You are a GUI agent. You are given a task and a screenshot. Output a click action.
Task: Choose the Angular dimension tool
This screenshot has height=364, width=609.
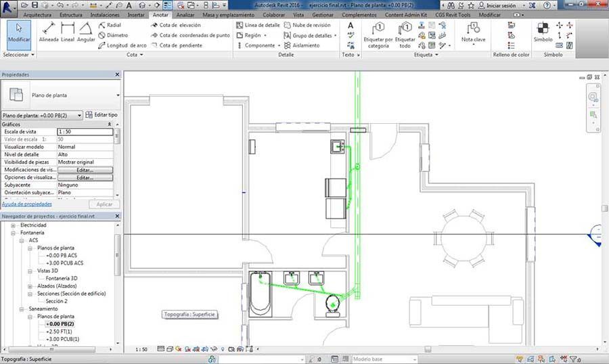86,32
